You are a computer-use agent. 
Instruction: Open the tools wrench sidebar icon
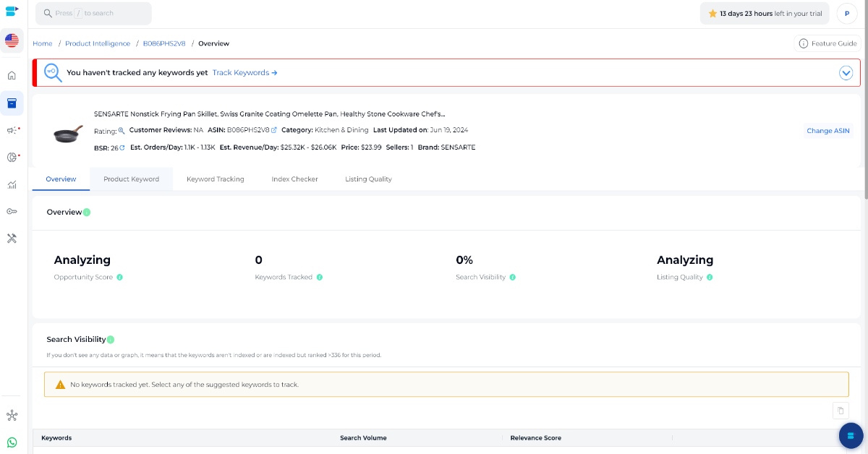(12, 238)
